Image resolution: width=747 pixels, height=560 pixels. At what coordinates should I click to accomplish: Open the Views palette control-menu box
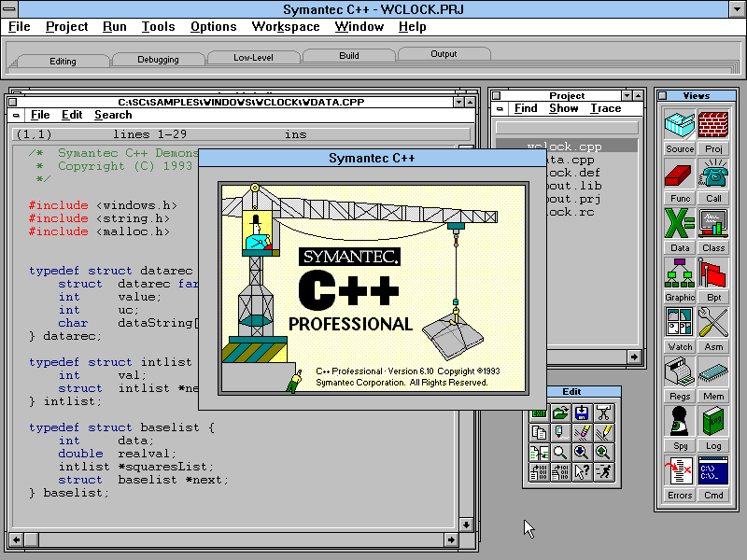662,95
